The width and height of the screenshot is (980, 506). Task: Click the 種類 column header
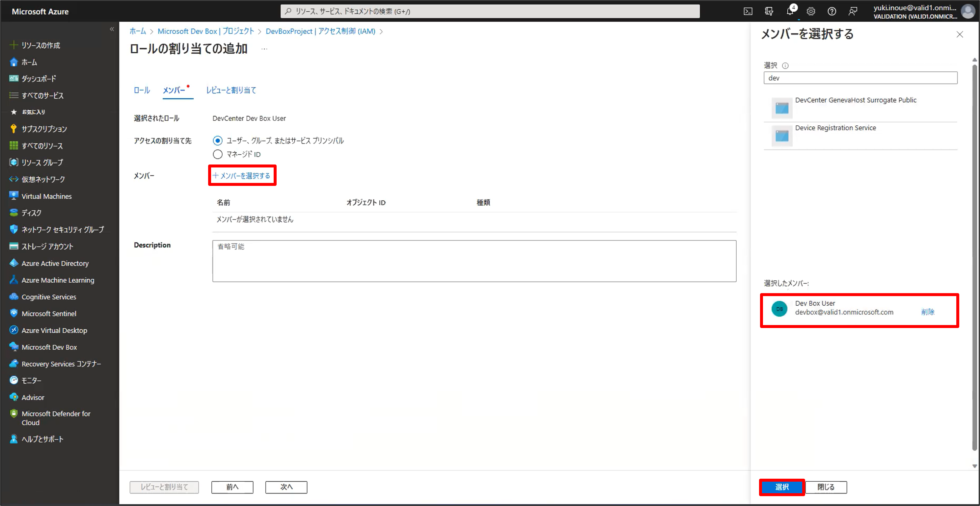coord(483,203)
